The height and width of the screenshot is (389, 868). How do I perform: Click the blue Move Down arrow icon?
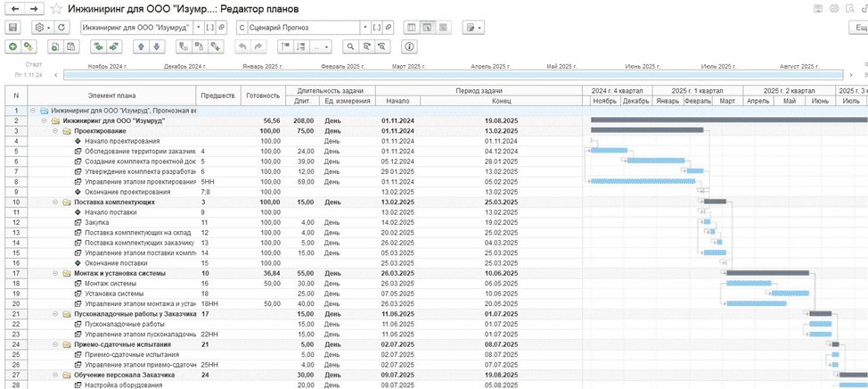[157, 46]
